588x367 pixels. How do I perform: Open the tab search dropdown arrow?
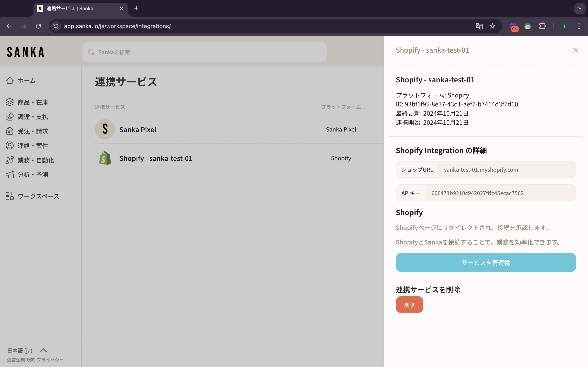(x=579, y=9)
